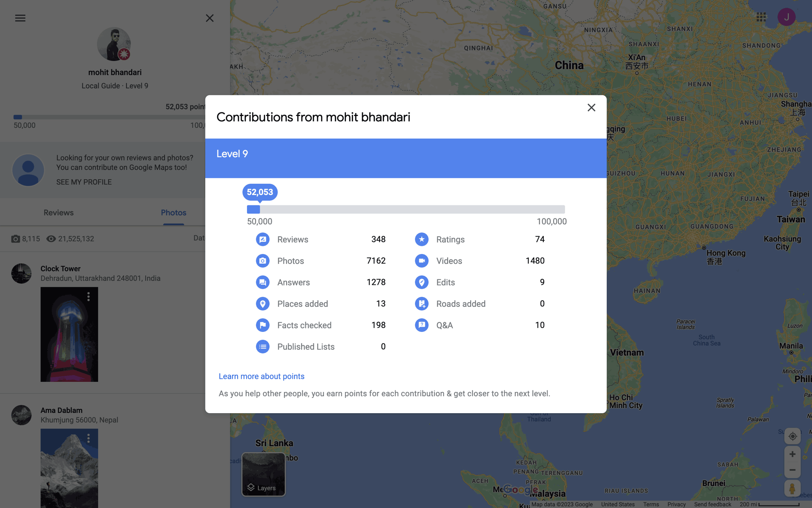Switch to the Photos tab
The width and height of the screenshot is (812, 508).
173,213
